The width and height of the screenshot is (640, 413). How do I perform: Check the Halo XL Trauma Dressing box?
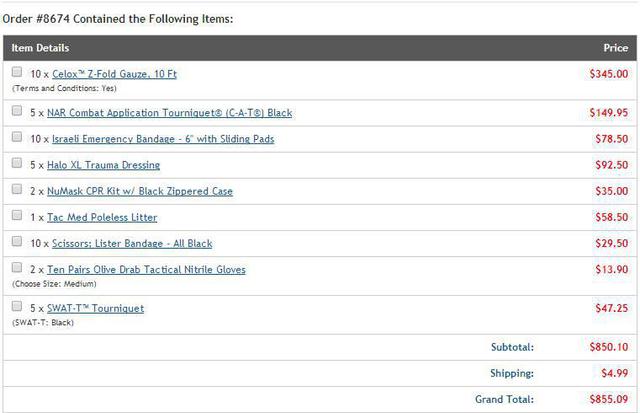coord(17,163)
